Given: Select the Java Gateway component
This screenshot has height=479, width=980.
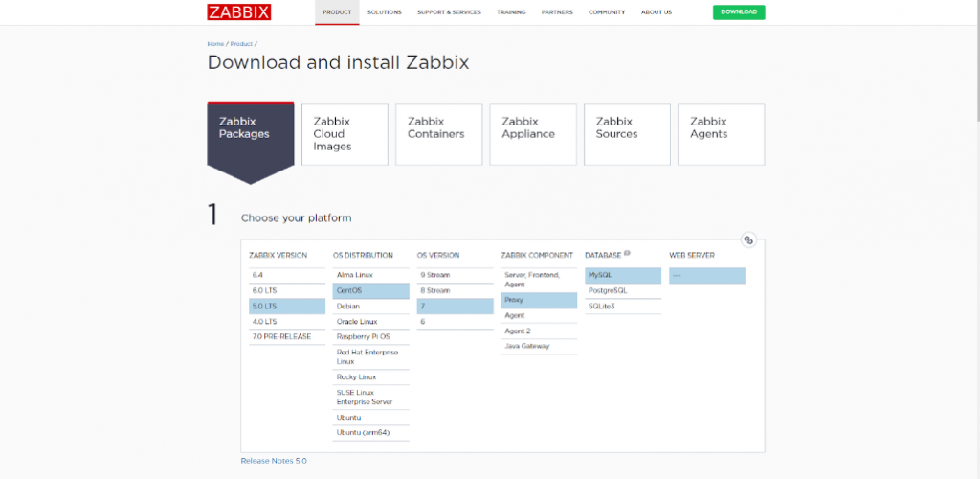Looking at the screenshot, I should click(x=539, y=347).
